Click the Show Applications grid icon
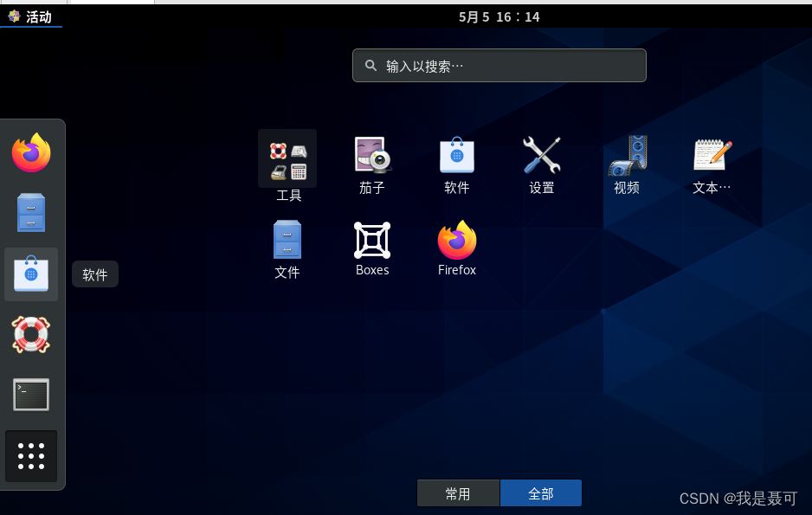The width and height of the screenshot is (812, 515). tap(31, 456)
